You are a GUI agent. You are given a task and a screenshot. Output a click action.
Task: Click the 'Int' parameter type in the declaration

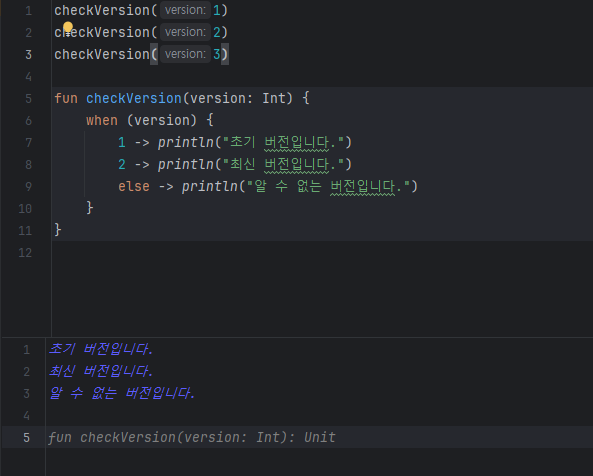tap(273, 98)
